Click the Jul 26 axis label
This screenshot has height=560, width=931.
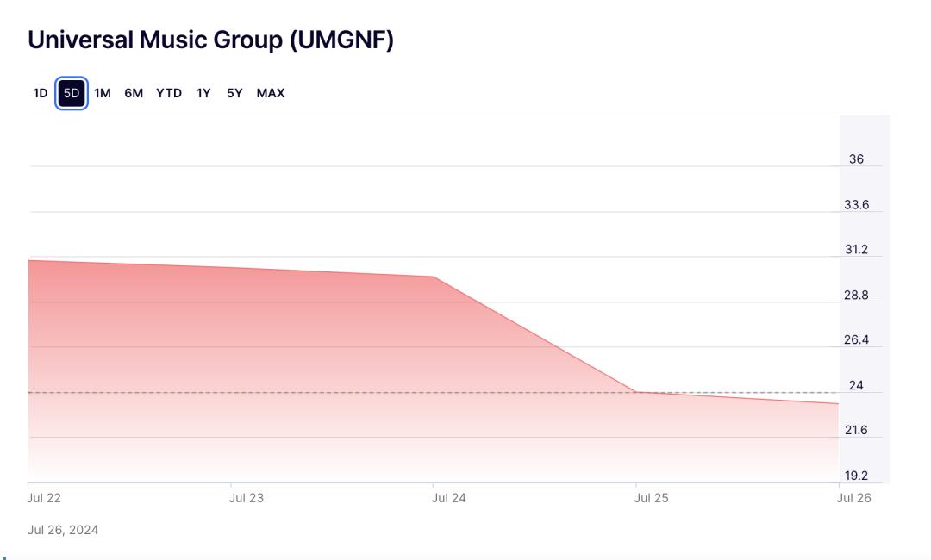[854, 497]
